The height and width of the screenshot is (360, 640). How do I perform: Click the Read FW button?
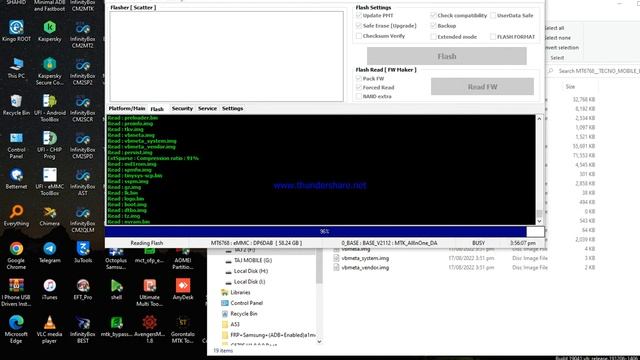(x=482, y=87)
